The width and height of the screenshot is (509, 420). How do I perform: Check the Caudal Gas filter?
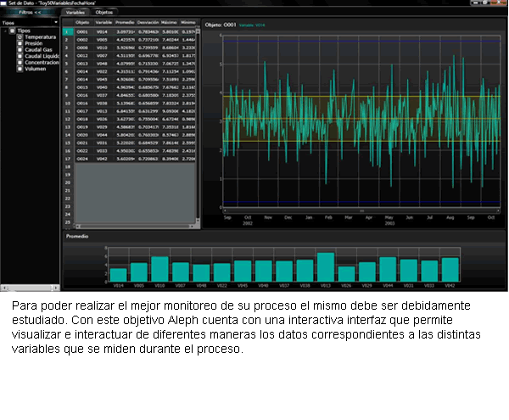(20, 49)
